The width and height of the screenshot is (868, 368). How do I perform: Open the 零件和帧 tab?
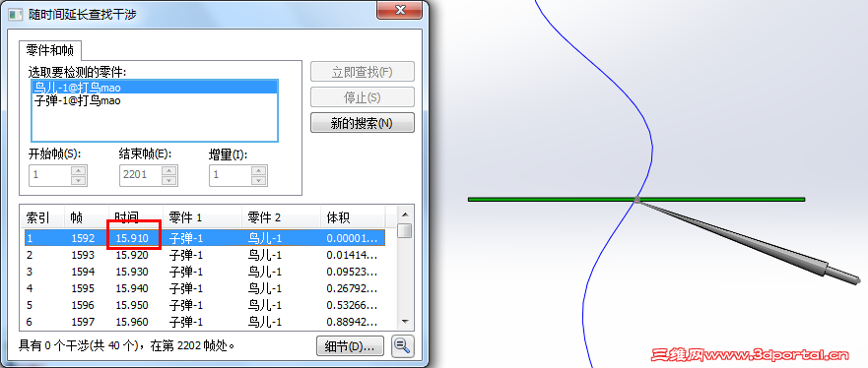[x=50, y=50]
